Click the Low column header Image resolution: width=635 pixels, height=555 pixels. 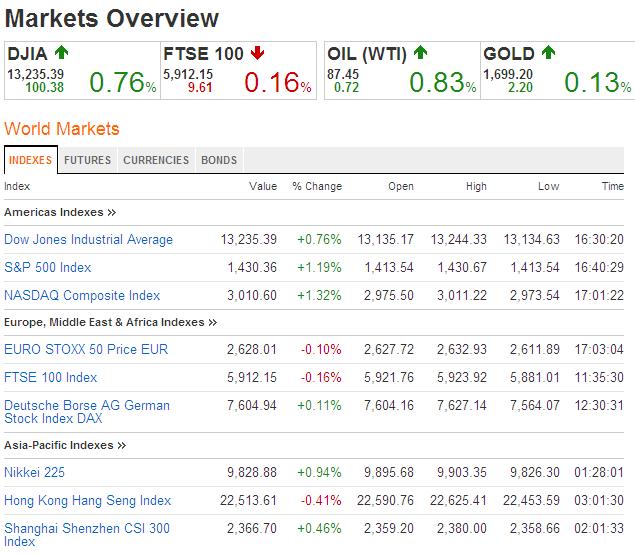pyautogui.click(x=549, y=186)
